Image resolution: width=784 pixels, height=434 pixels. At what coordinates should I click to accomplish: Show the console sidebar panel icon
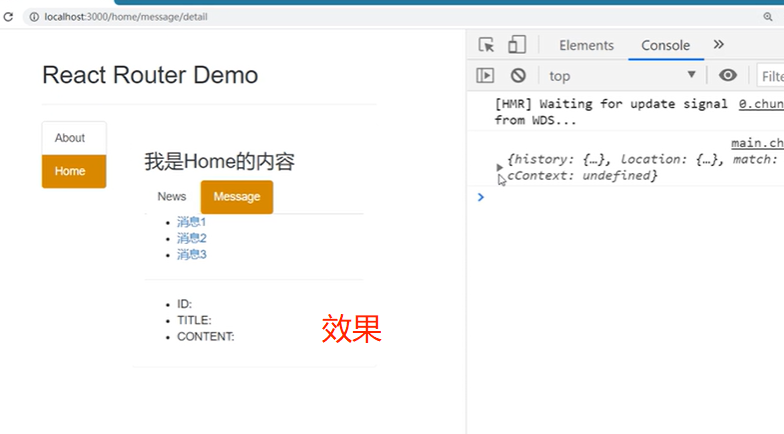click(485, 76)
